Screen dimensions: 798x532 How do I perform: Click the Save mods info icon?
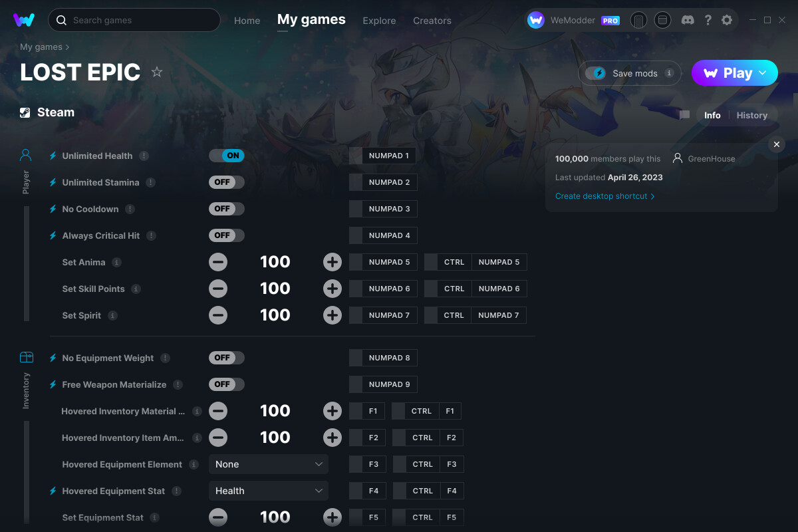[x=669, y=73]
